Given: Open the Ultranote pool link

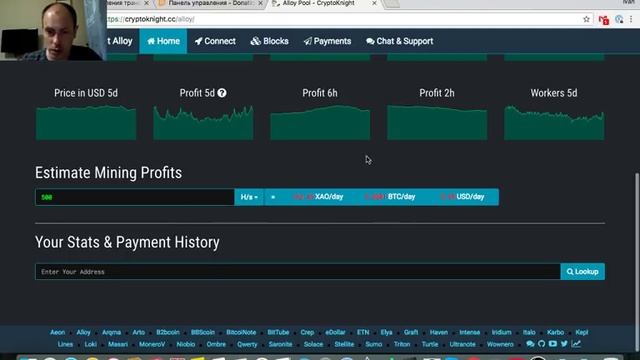Looking at the screenshot, I should [x=462, y=344].
